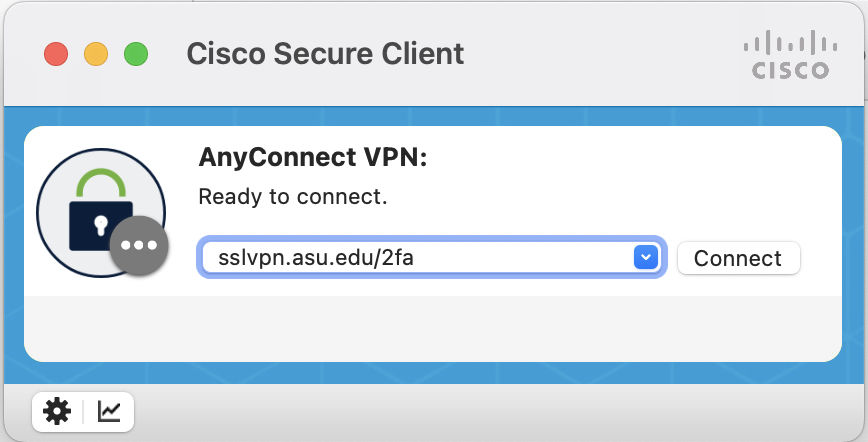868x442 pixels.
Task: Click the Cisco Secure Client window title
Action: (325, 53)
